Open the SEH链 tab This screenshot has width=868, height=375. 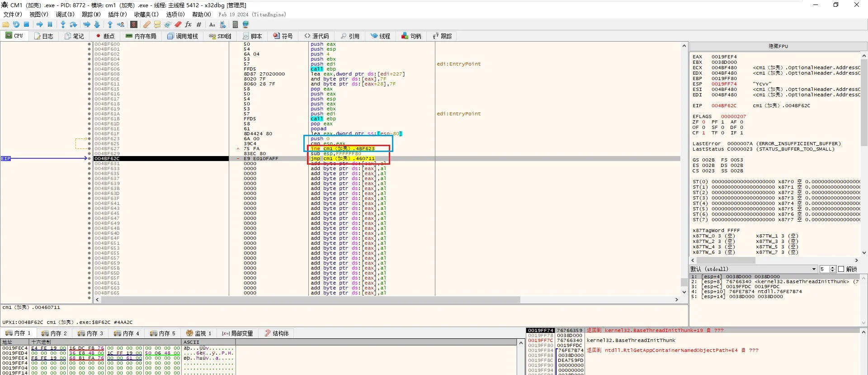point(221,36)
